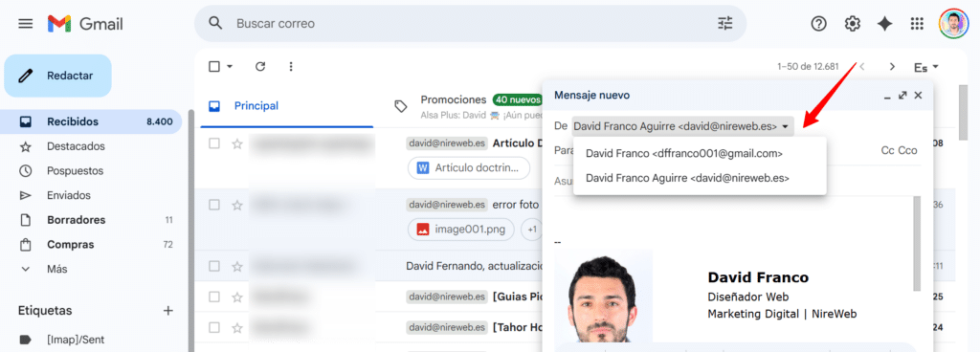The image size is (980, 352).
Task: Open the More options three-dot menu
Action: click(x=291, y=67)
